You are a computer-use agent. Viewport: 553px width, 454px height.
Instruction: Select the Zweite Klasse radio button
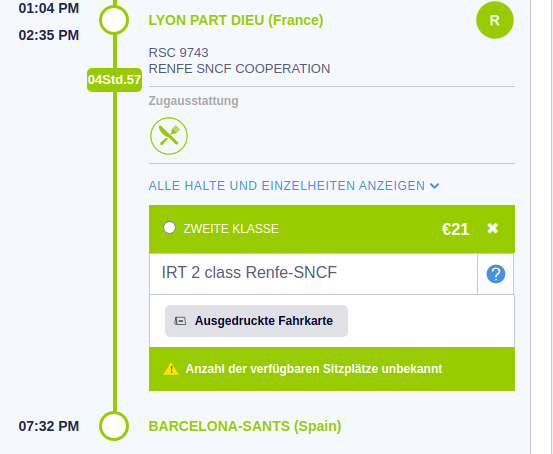click(x=169, y=228)
